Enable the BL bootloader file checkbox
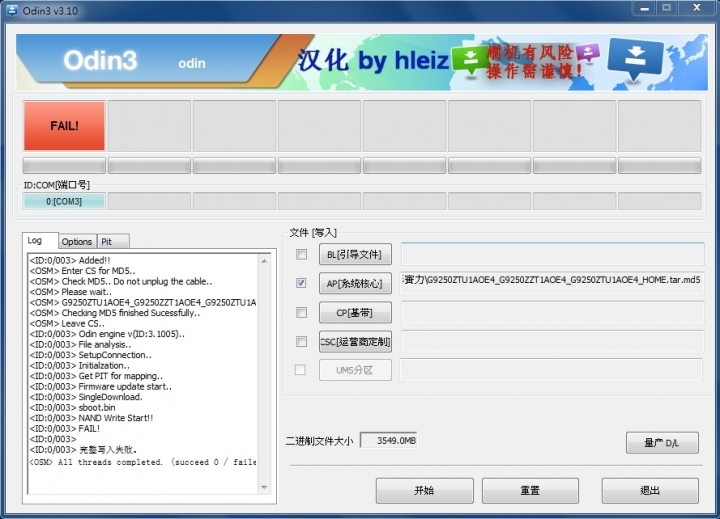The width and height of the screenshot is (720, 519). point(301,254)
